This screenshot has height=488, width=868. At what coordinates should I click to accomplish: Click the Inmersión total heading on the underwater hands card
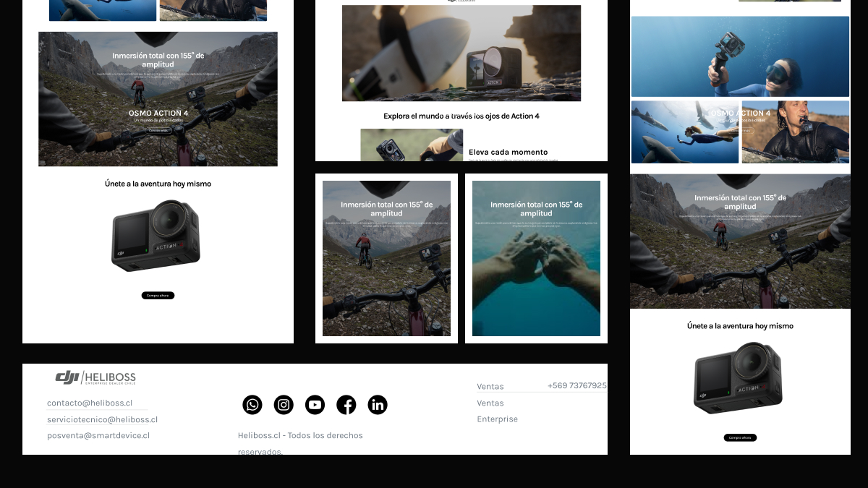[536, 209]
